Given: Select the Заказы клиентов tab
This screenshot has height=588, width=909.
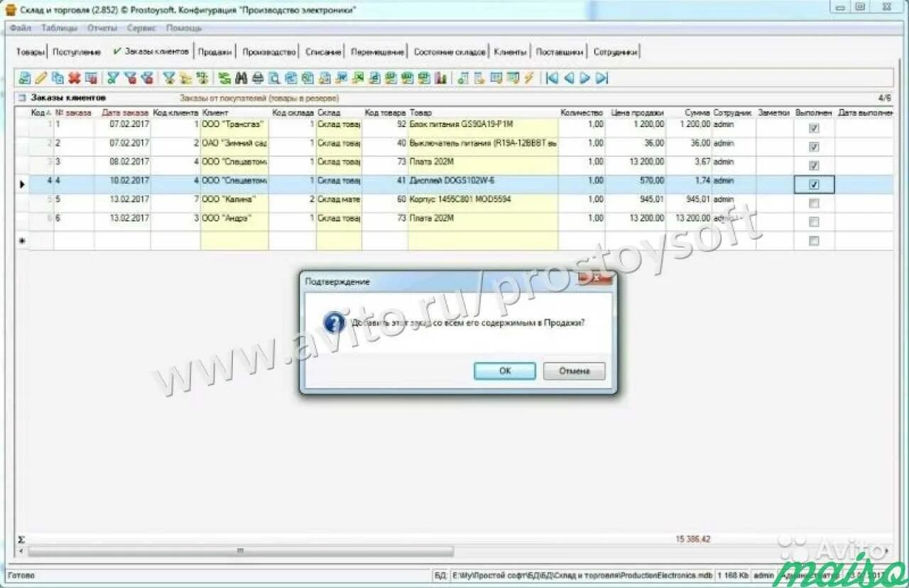Looking at the screenshot, I should [151, 51].
